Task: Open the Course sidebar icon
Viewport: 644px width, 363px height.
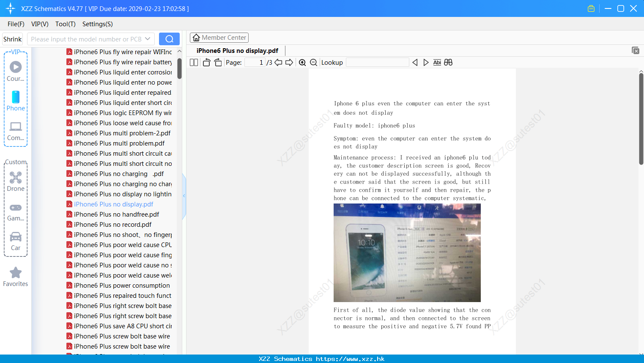Action: point(16,71)
